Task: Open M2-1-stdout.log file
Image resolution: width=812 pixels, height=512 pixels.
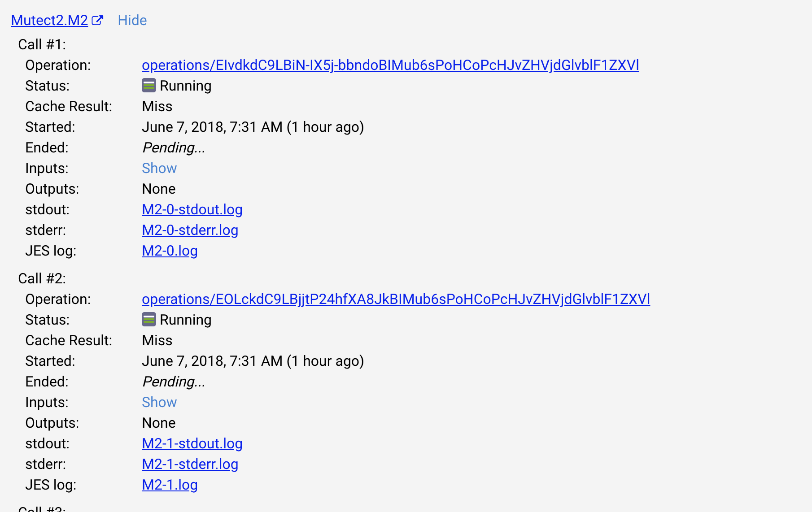Action: tap(192, 443)
